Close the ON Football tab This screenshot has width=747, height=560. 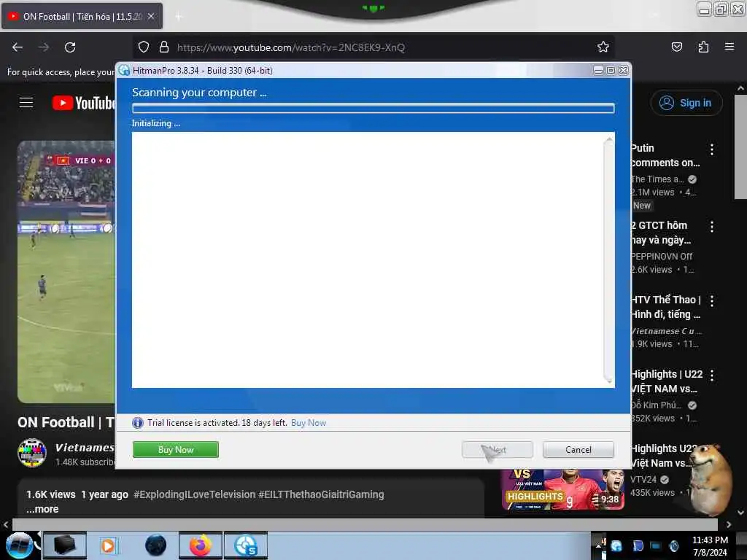click(x=151, y=16)
